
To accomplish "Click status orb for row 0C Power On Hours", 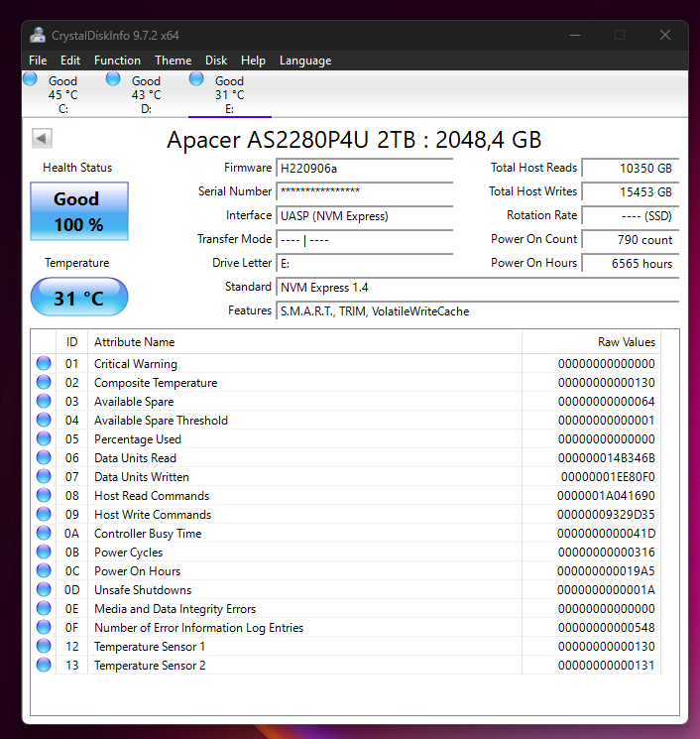I will 44,570.
